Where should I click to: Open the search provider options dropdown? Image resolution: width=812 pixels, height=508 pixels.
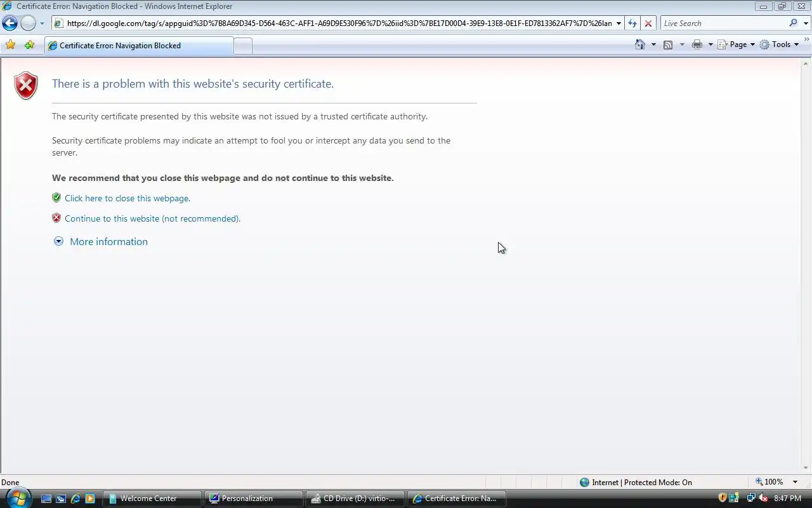tap(806, 23)
